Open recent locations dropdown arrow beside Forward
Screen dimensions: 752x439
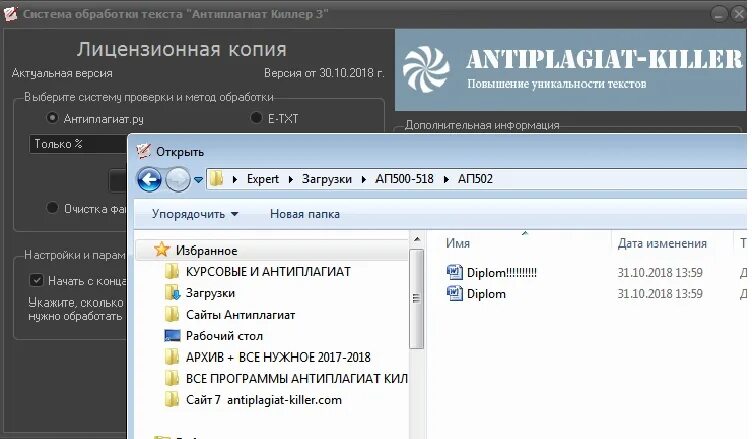pos(198,180)
